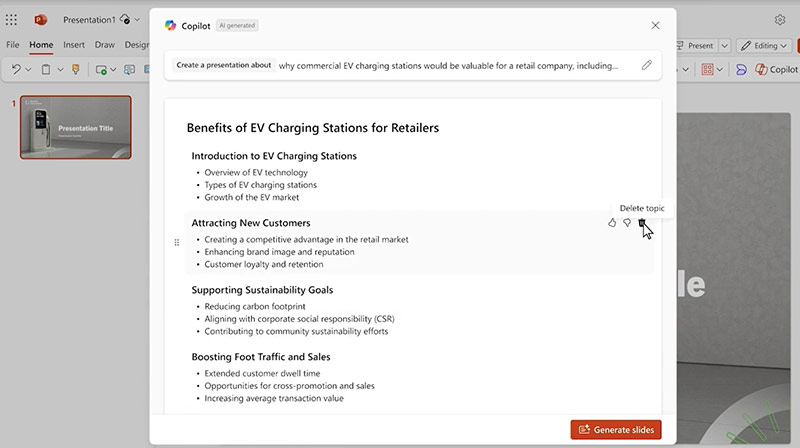Click the slide layout icon in ribbon

coord(130,69)
